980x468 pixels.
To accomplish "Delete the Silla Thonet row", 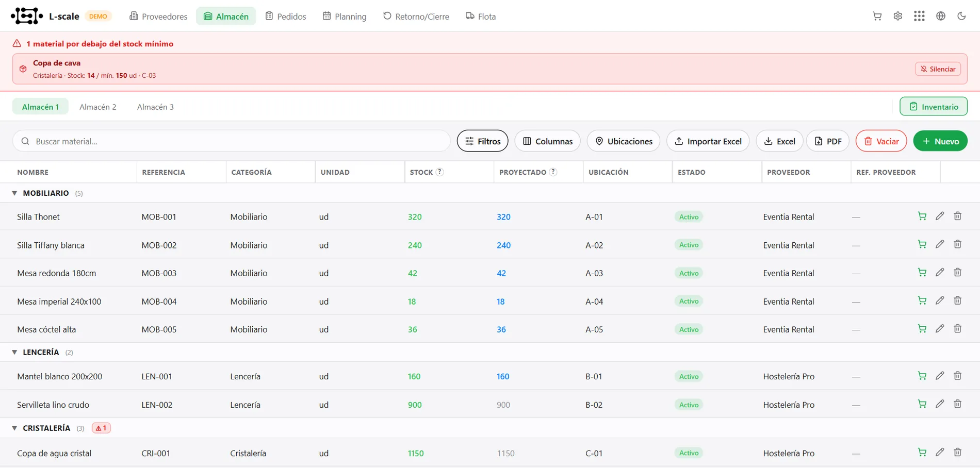I will [x=958, y=216].
